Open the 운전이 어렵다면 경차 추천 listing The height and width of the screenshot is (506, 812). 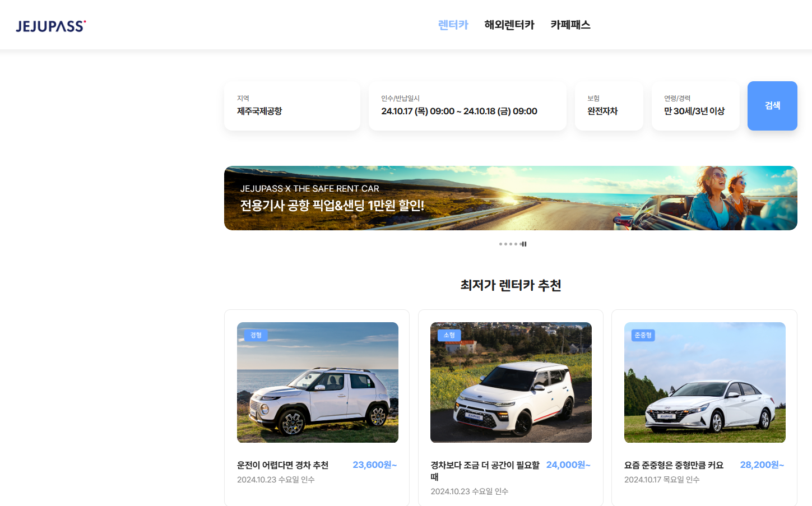[284, 465]
